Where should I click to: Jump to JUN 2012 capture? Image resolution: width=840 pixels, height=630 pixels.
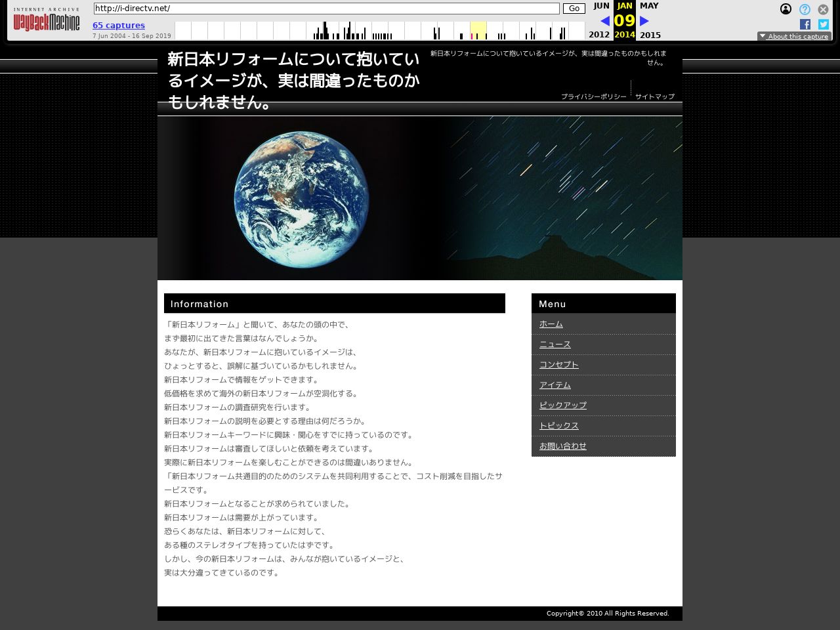coord(600,6)
